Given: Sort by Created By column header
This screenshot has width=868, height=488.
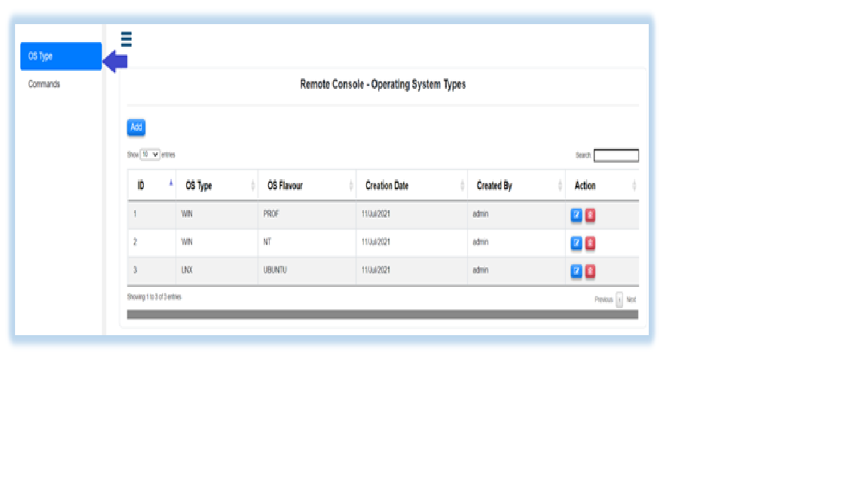Looking at the screenshot, I should [516, 185].
